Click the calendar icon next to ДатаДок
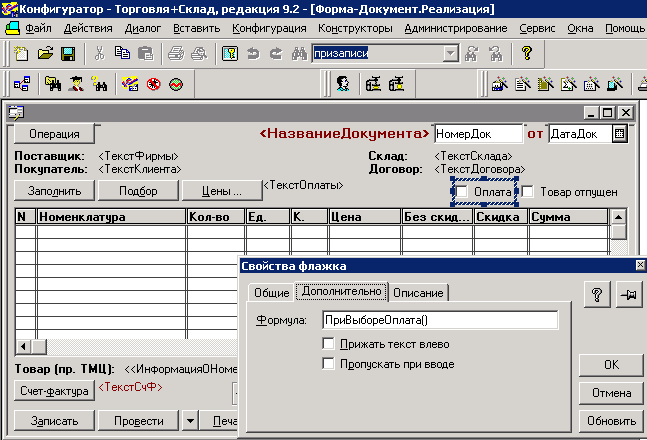Screen dimensions: 647x440 619,133
